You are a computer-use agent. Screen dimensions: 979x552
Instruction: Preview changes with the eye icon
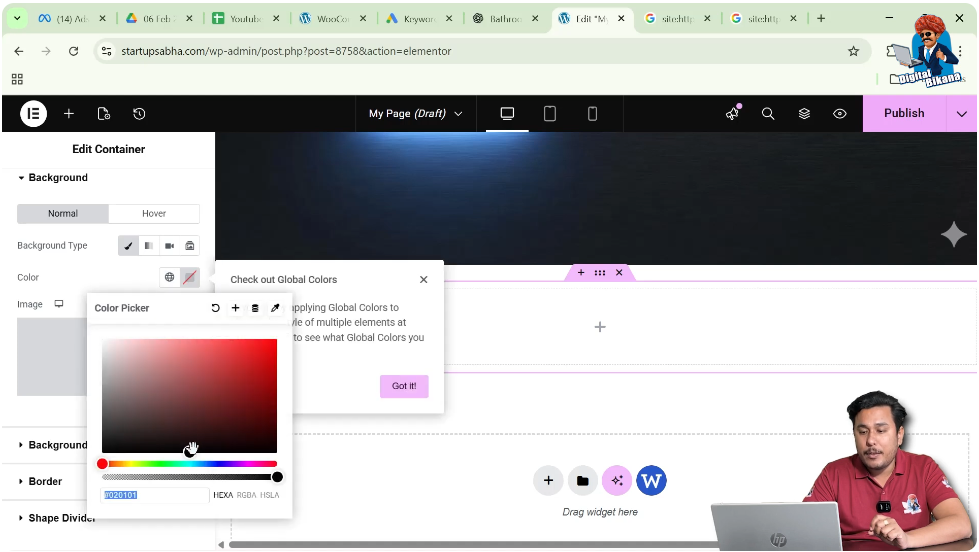840,114
